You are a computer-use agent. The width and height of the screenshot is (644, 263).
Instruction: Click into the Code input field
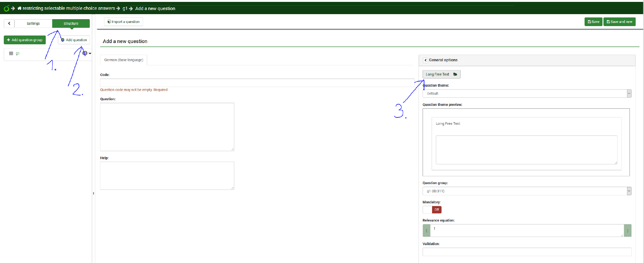pos(257,83)
